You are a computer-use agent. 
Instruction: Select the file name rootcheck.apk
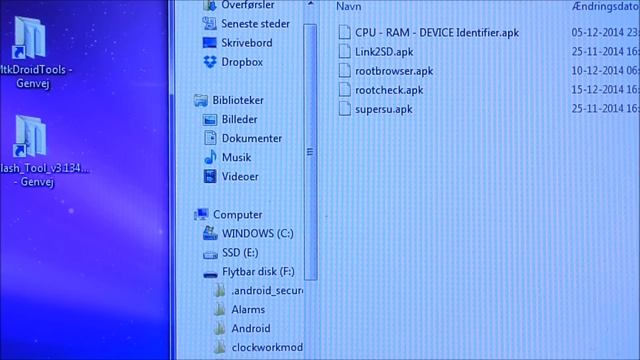point(389,90)
